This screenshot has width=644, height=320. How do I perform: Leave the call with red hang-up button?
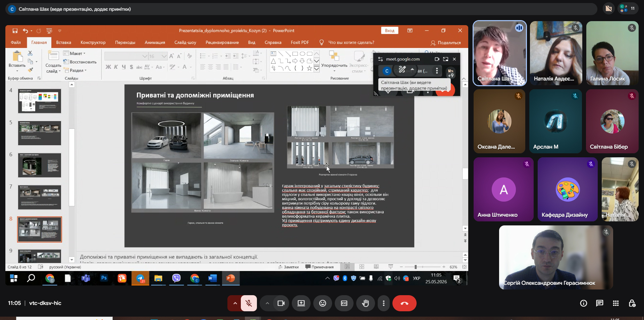pos(405,303)
